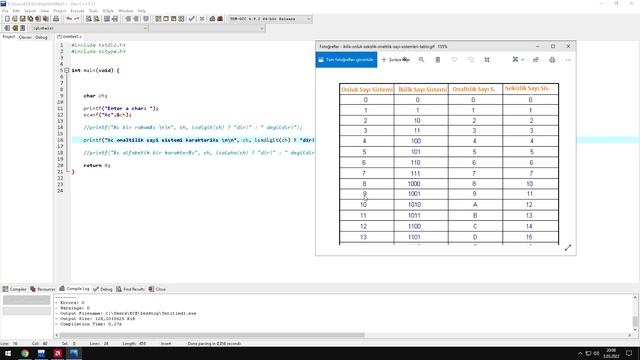640x360 pixels.
Task: Crop the picture in Photos window
Action: tap(487, 60)
